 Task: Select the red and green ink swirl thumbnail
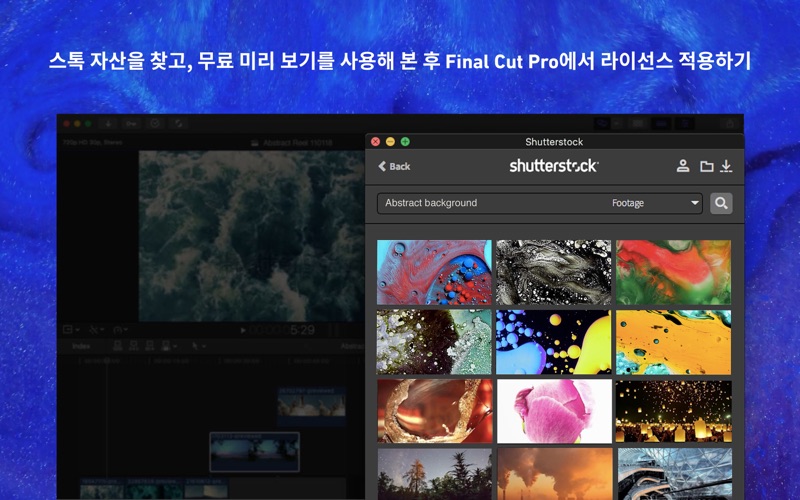point(673,272)
